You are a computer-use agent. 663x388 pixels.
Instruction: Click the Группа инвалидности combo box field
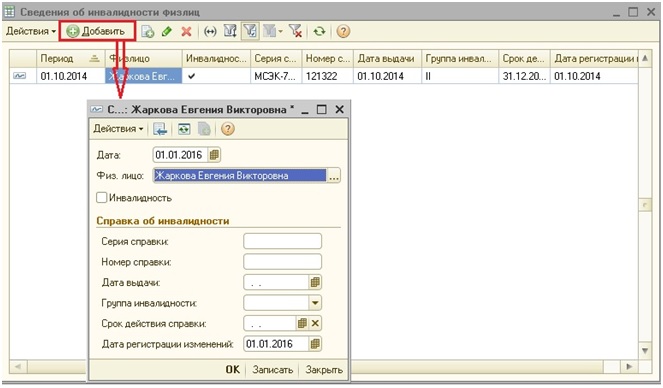(276, 303)
